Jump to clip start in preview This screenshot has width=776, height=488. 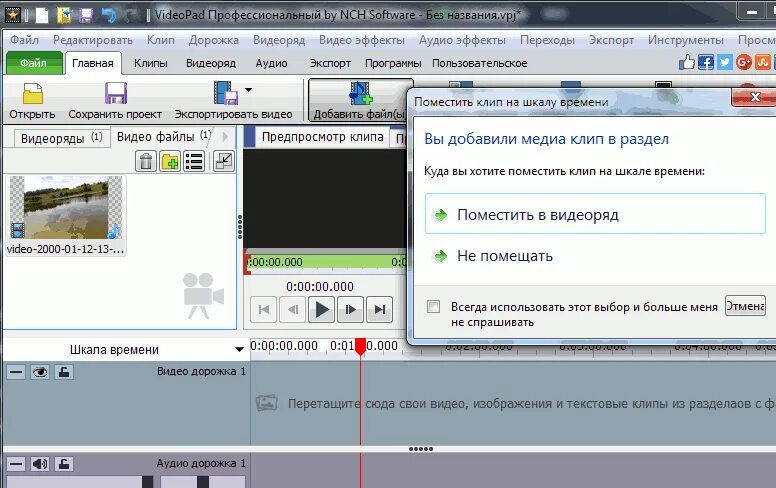(x=263, y=310)
